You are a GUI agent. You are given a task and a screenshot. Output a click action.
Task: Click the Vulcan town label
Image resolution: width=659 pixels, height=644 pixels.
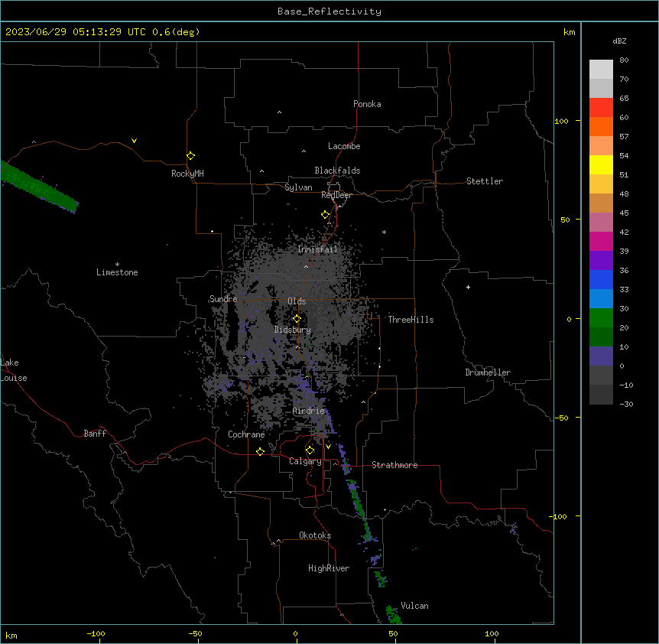point(414,606)
